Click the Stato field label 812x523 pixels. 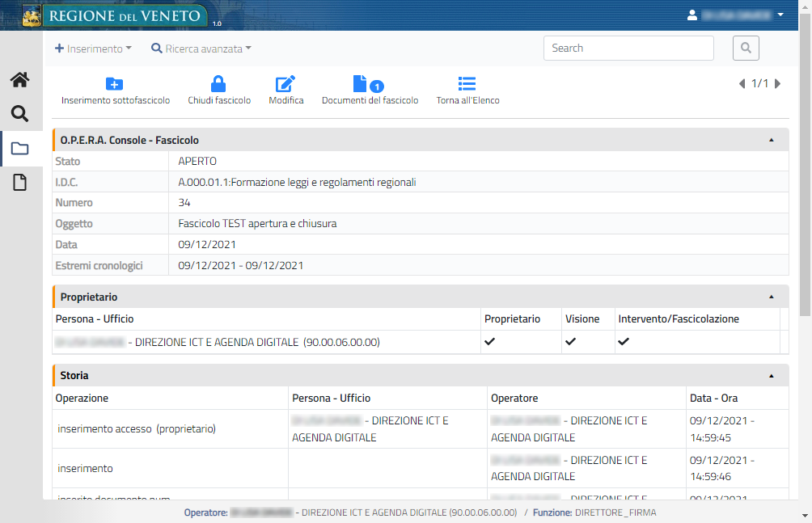pyautogui.click(x=68, y=161)
